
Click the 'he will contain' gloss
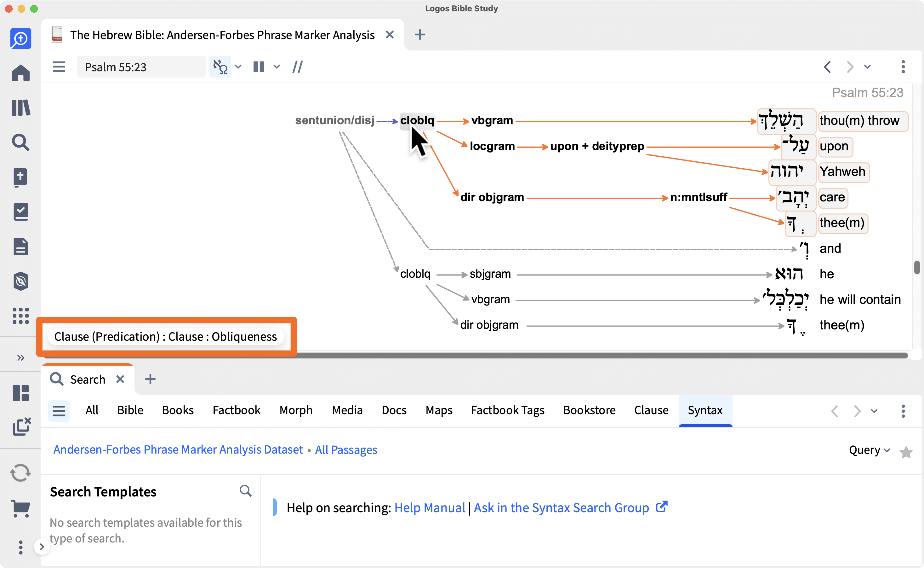(860, 299)
